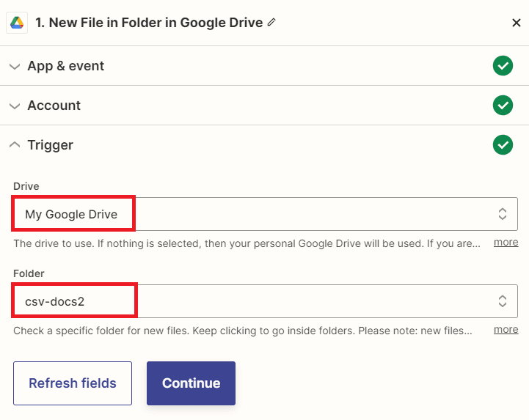Show more of the Folder description

[x=506, y=329]
